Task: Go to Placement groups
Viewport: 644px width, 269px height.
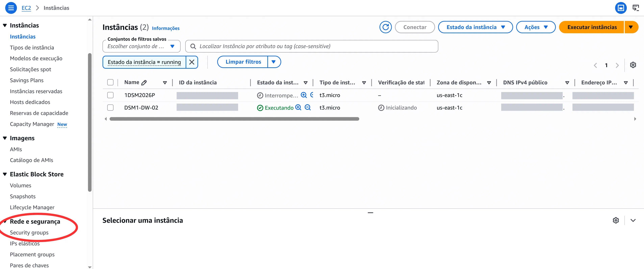Action: coord(32,254)
